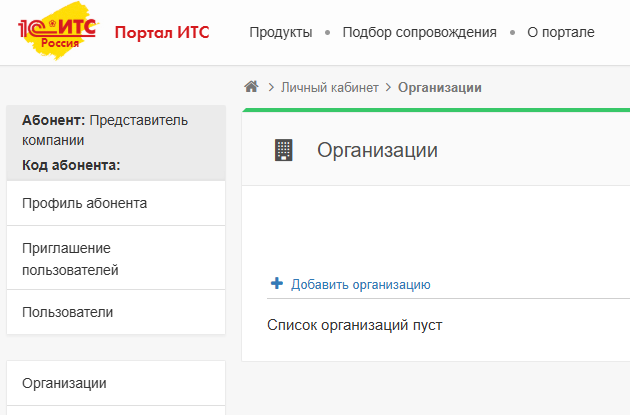630x416 pixels.
Task: Select Организации in the left sidebar
Action: pyautogui.click(x=64, y=383)
